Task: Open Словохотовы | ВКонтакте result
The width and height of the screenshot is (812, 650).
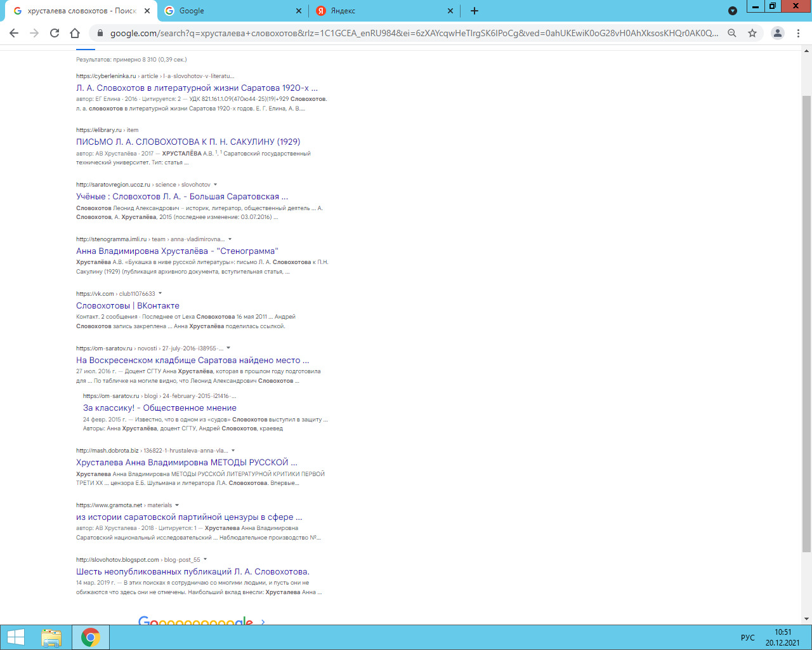Action: 128,305
